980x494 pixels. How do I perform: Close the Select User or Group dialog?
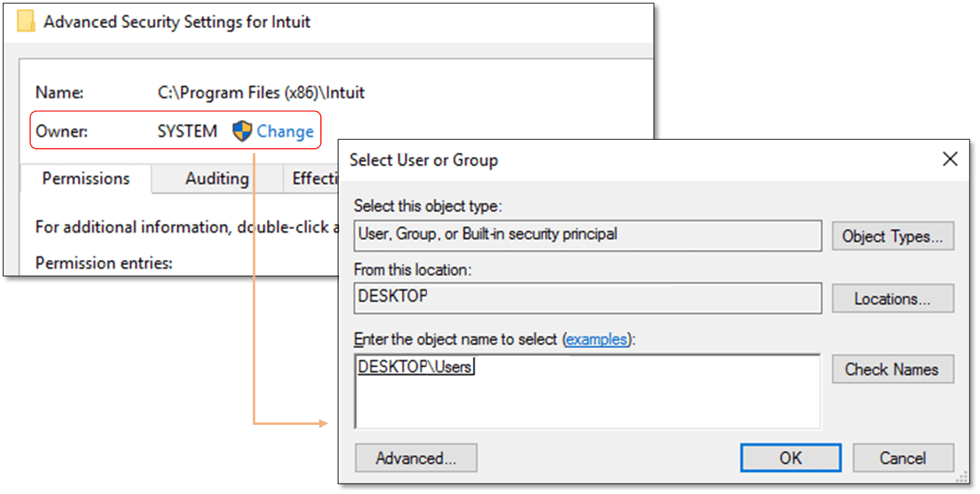tap(950, 159)
